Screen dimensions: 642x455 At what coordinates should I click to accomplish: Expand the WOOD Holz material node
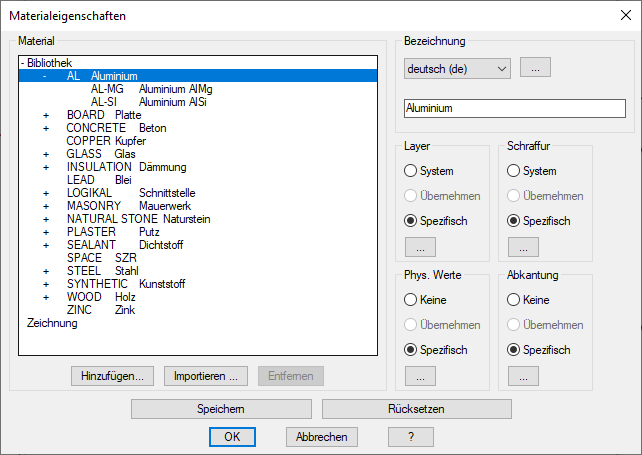(x=46, y=297)
